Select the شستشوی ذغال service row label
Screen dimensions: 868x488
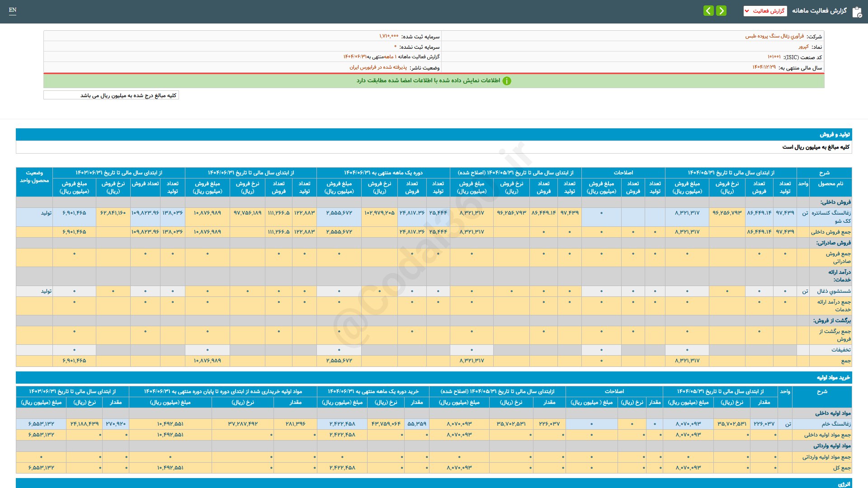833,291
